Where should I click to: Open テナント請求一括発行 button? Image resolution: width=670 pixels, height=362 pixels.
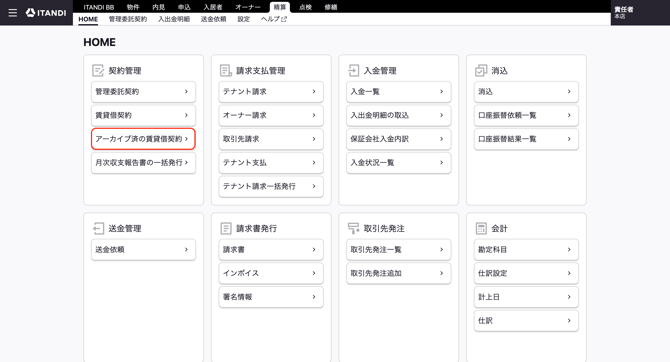click(271, 186)
